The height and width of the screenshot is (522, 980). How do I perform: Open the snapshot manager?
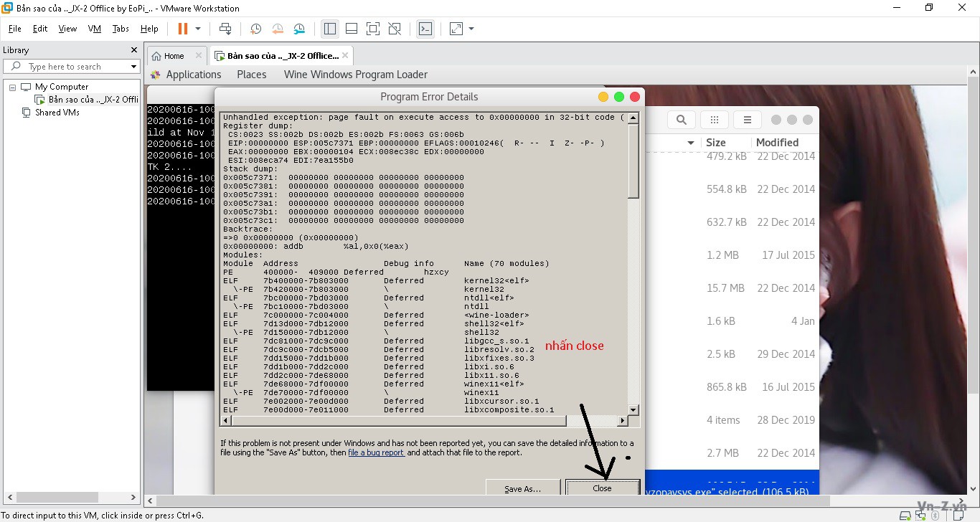(x=299, y=29)
